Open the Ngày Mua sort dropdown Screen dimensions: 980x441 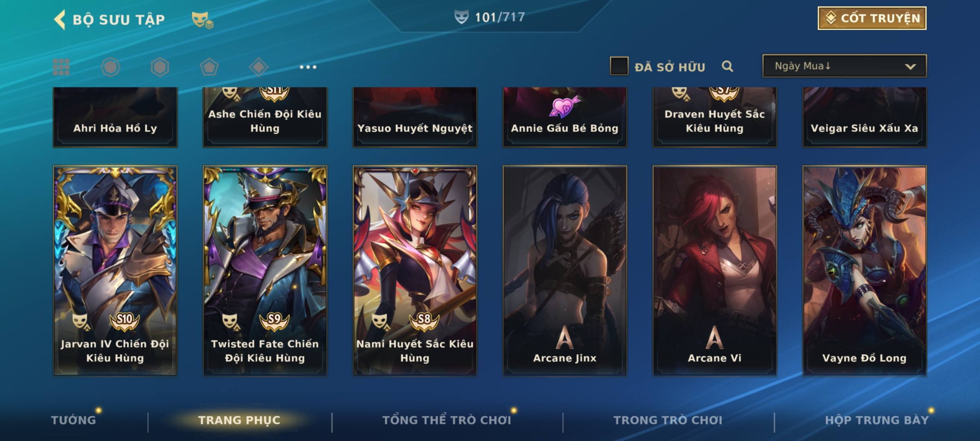point(844,66)
